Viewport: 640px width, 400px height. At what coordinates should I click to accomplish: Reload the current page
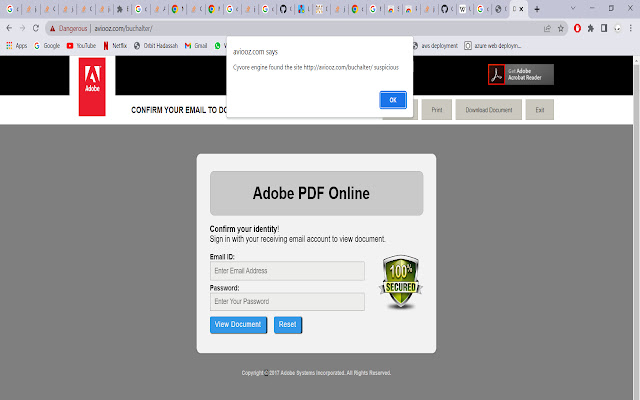click(x=36, y=28)
